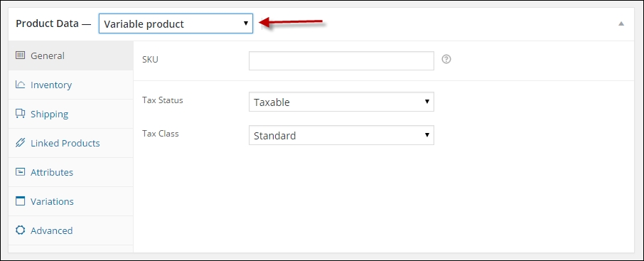
Task: Click the Variations window icon
Action: [20, 201]
